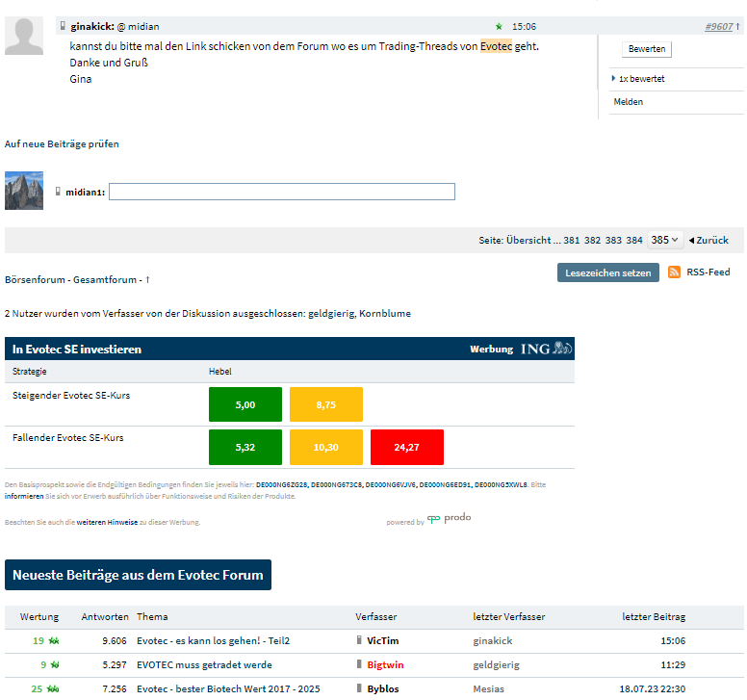Viewport: 747px width, 700px height.
Task: Click 'Neueste Beiträge aus dem Evotec Forum' heading
Action: [x=139, y=575]
